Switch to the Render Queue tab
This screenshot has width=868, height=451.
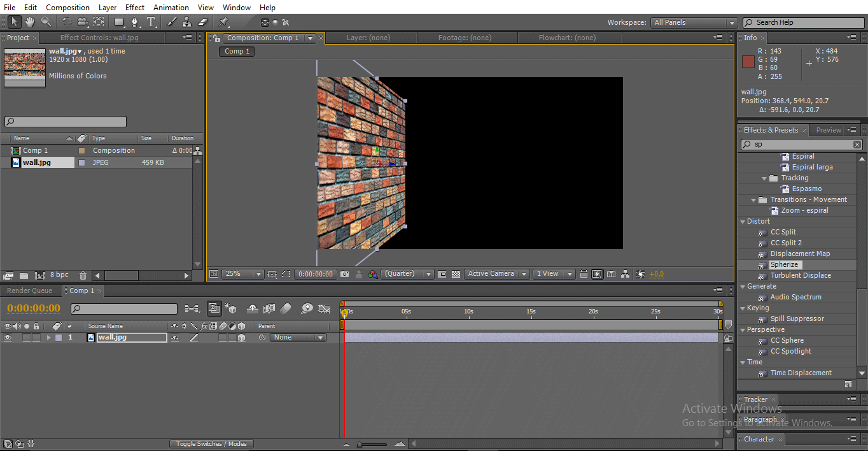coord(30,290)
